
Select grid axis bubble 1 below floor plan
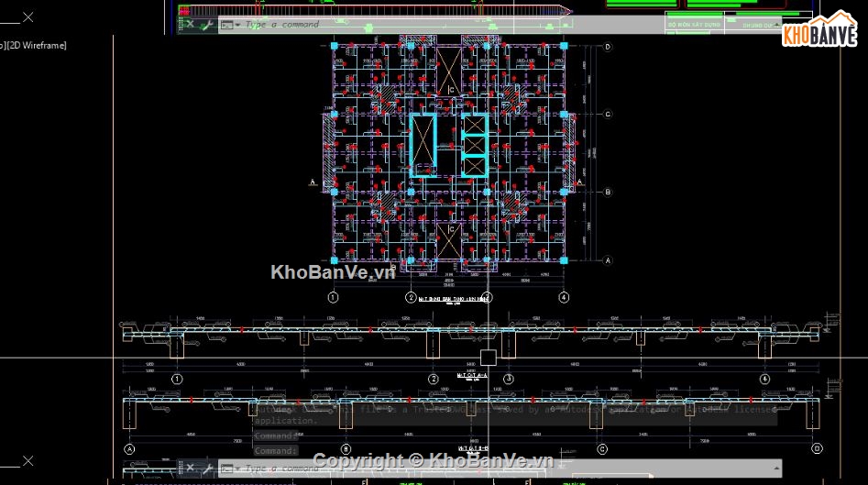click(333, 297)
